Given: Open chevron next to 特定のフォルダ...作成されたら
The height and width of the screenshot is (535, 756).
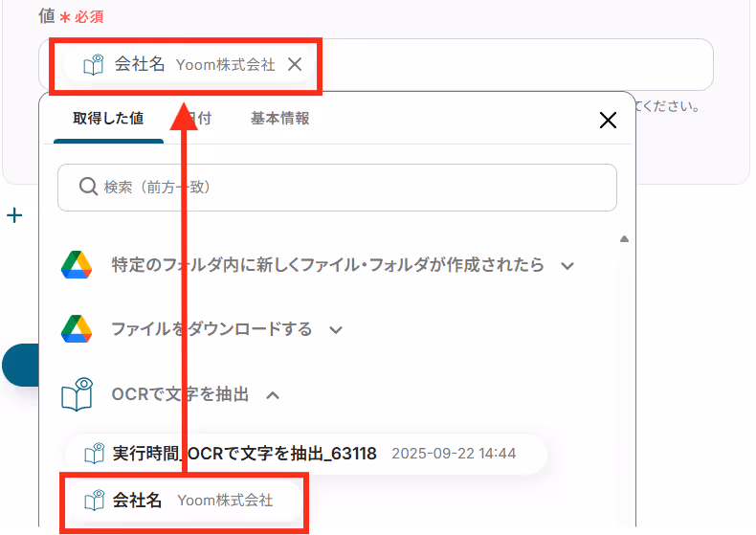Looking at the screenshot, I should pyautogui.click(x=567, y=265).
